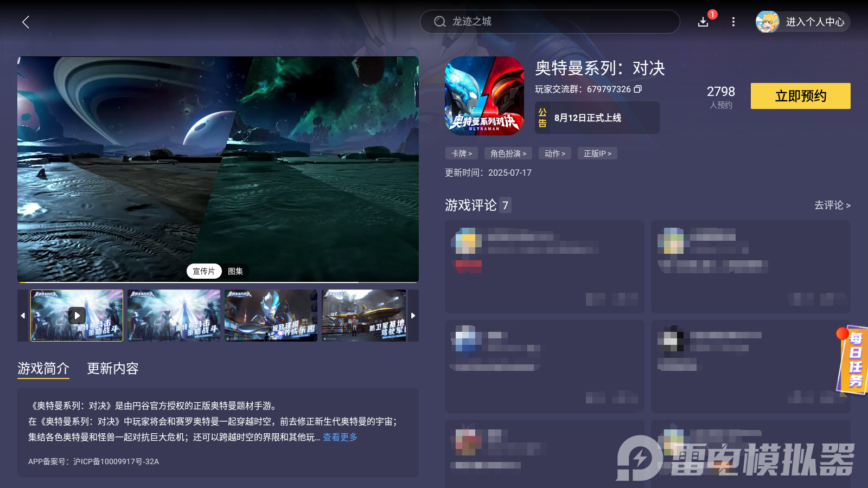
Task: Select the second screenshot thumbnail 奥特曼合击
Action: (174, 316)
